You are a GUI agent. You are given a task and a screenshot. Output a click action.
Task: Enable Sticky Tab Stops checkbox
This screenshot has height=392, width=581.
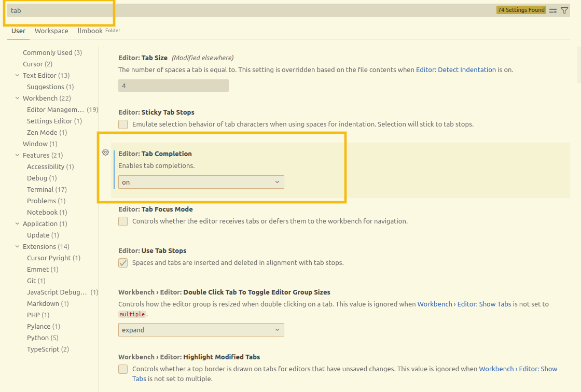[x=123, y=124]
